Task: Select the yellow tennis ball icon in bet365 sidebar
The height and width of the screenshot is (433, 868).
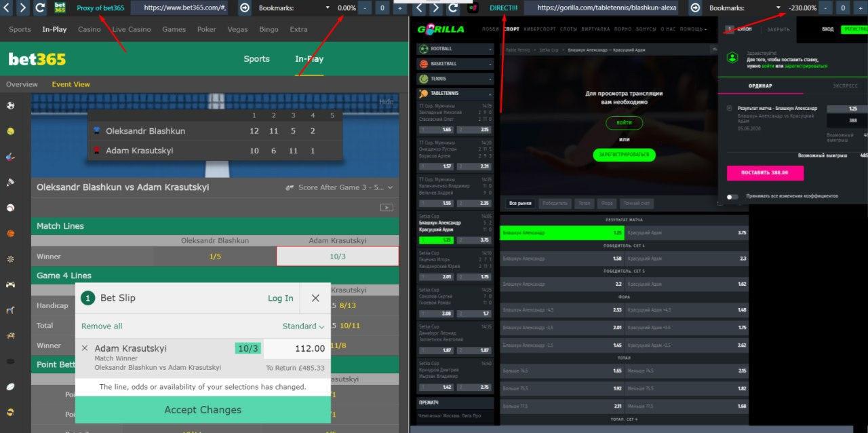Action: (x=10, y=131)
